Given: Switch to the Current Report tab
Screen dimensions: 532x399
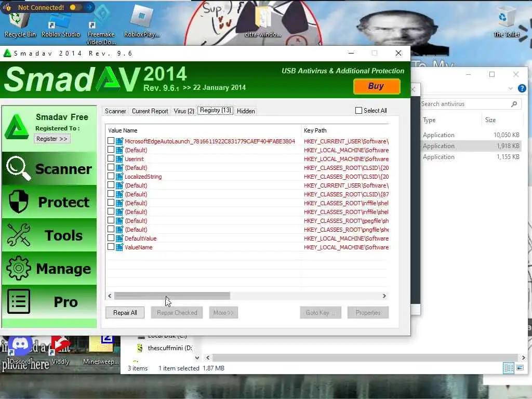Looking at the screenshot, I should pyautogui.click(x=150, y=111).
